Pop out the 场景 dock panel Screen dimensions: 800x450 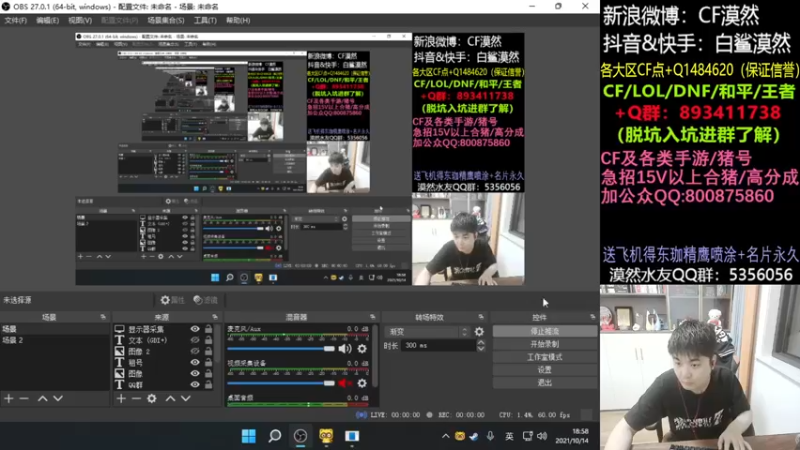click(103, 317)
